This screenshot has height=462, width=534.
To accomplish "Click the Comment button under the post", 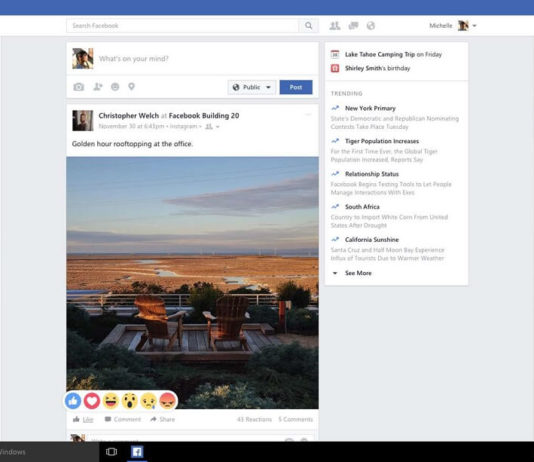I will (x=123, y=419).
